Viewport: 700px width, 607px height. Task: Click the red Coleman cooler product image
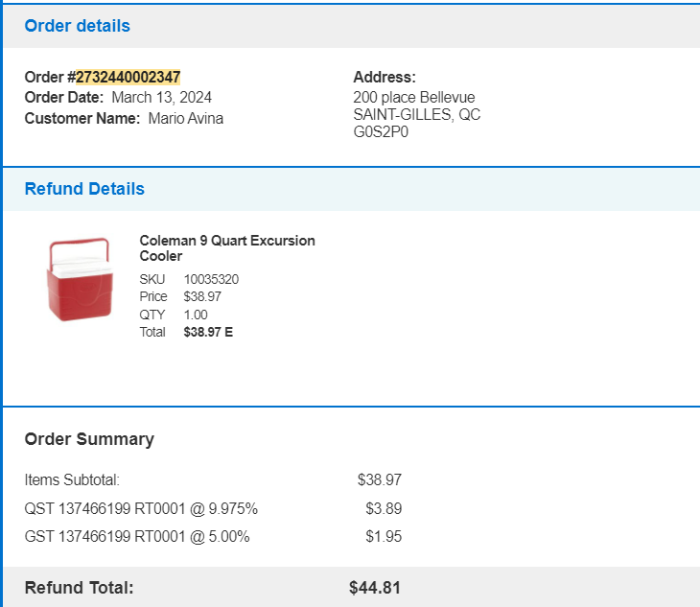point(80,279)
